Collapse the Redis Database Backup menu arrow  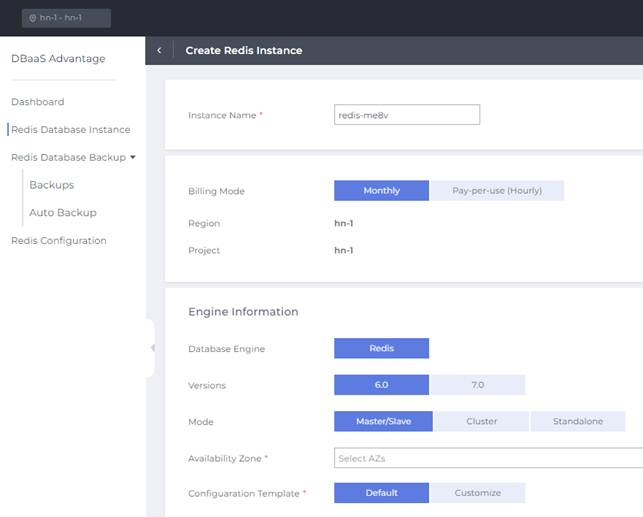133,157
